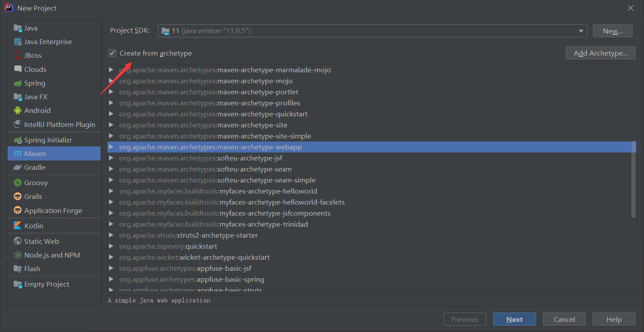The height and width of the screenshot is (332, 644).
Task: Choose Empty Project in the list
Action: [46, 284]
